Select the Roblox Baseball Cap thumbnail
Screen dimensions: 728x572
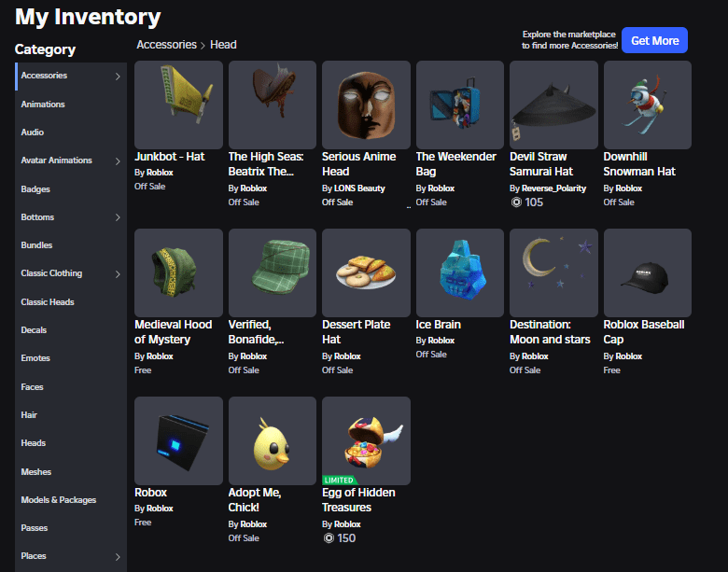point(647,273)
